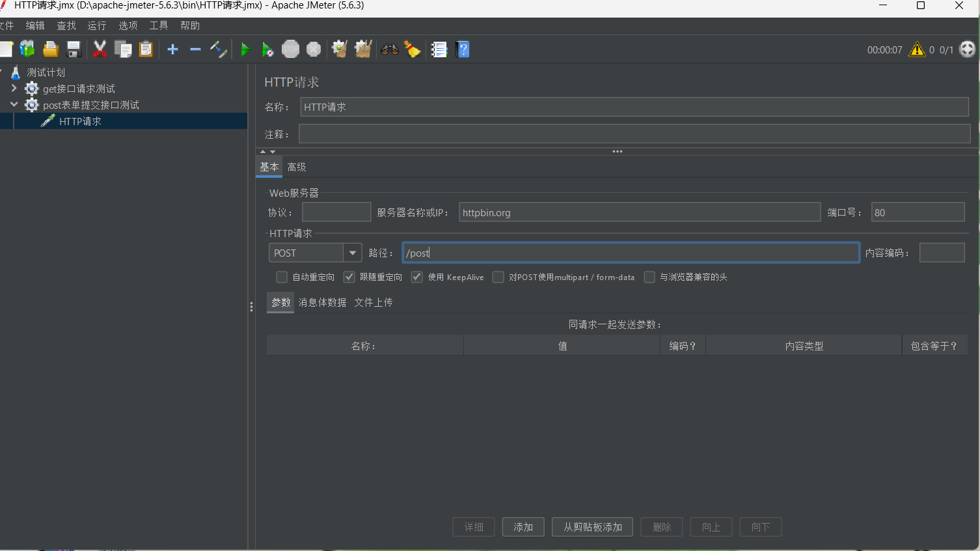Open the POST method dropdown
This screenshot has height=551, width=980.
[352, 253]
